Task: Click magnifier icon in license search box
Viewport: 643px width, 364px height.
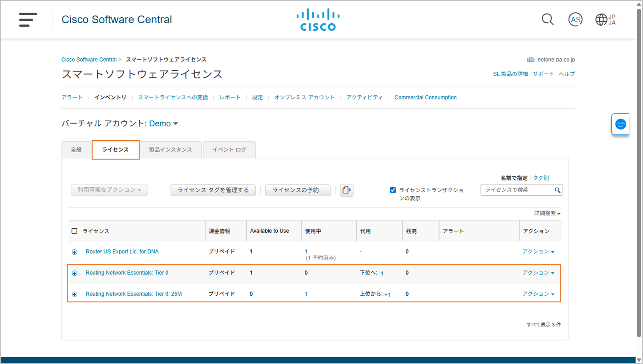Action: tap(557, 190)
